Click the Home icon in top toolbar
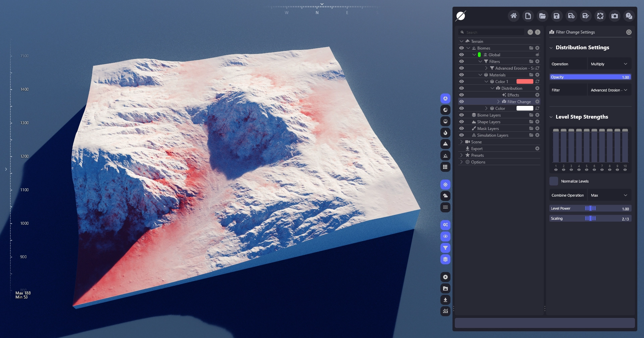 (514, 16)
